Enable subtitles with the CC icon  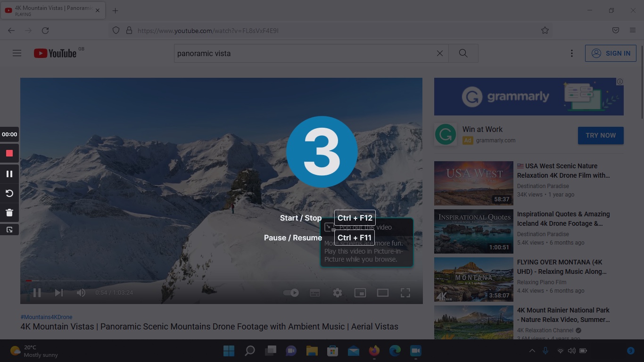click(x=315, y=292)
